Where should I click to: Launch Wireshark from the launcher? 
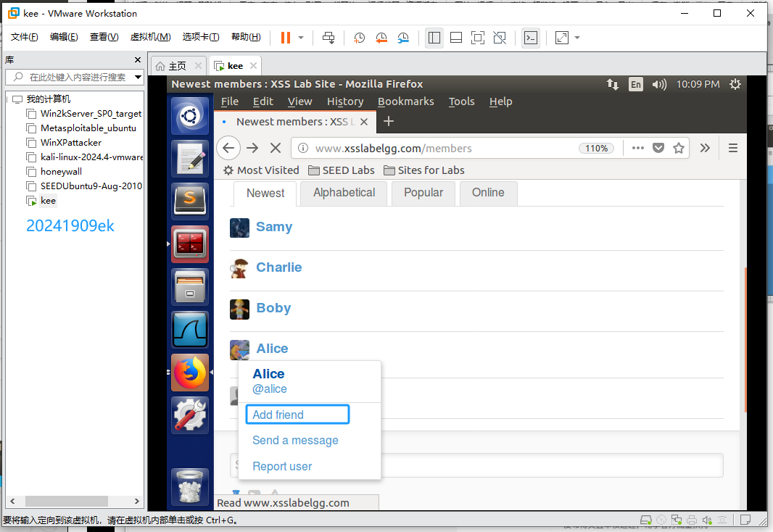click(190, 330)
